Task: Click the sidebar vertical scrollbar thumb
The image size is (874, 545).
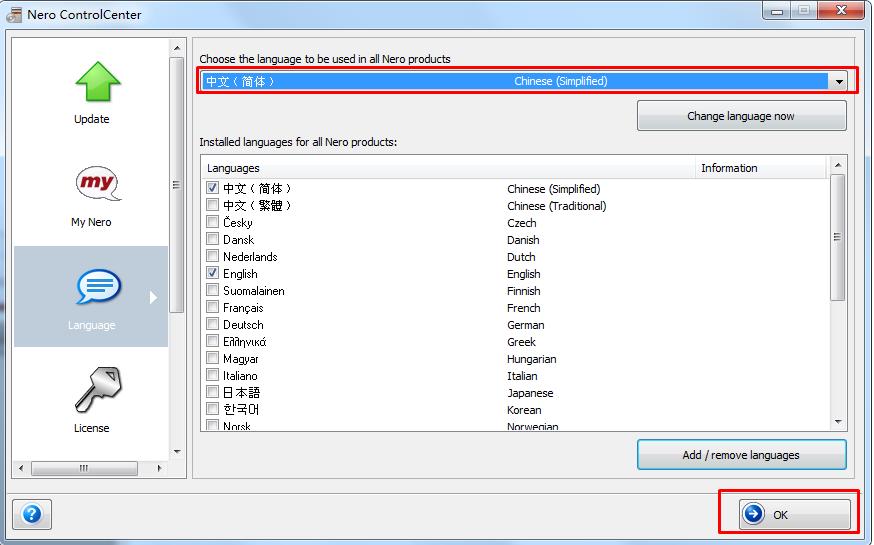Action: pyautogui.click(x=177, y=185)
